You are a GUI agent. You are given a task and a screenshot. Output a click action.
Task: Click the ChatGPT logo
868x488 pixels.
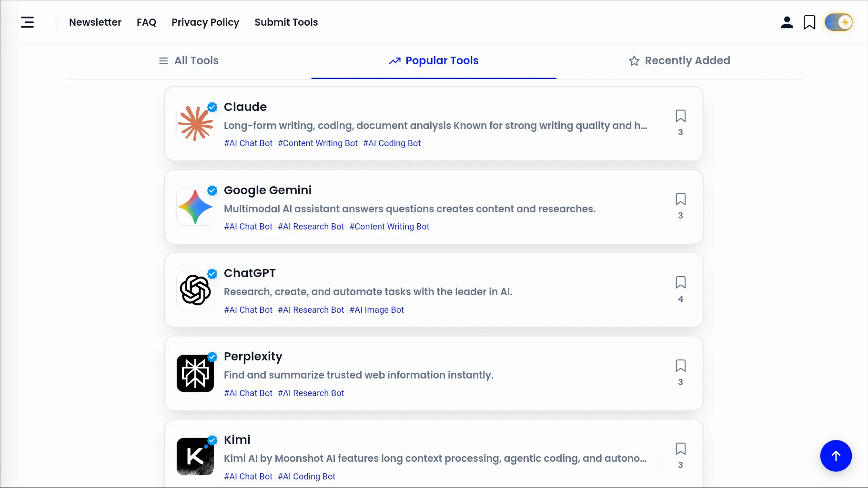click(x=195, y=290)
